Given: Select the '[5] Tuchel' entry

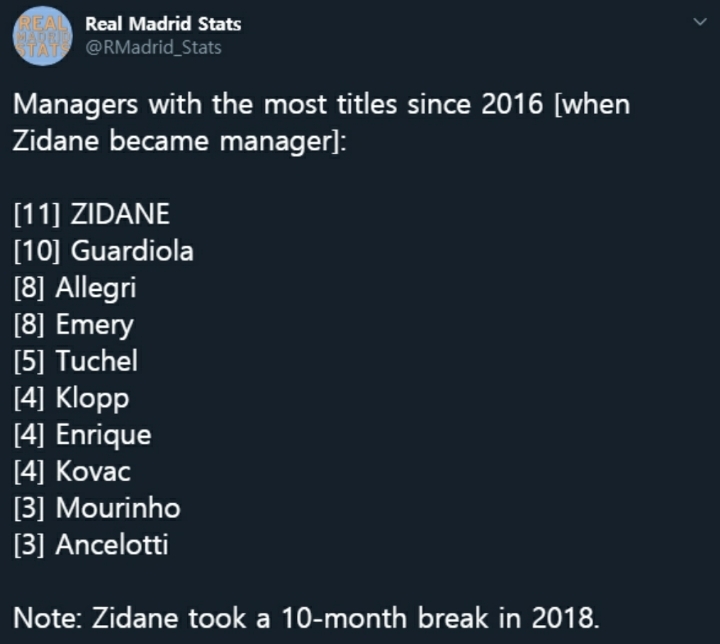Looking at the screenshot, I should coord(75,361).
